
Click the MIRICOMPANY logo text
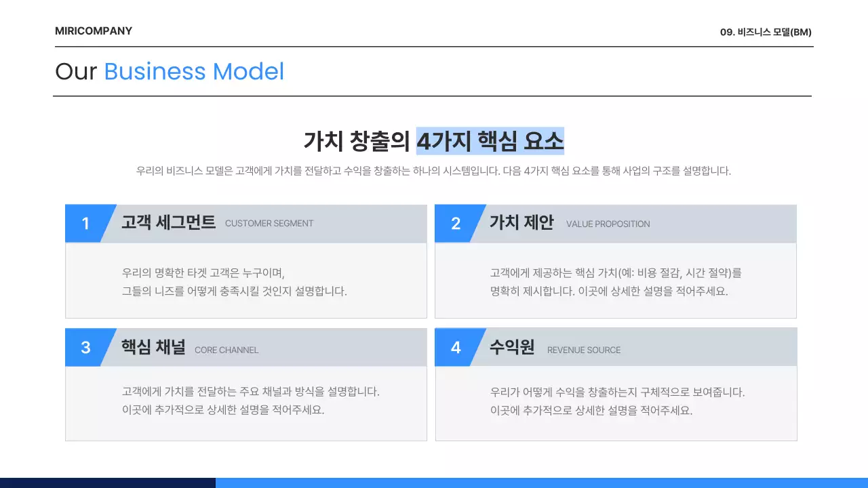click(94, 30)
